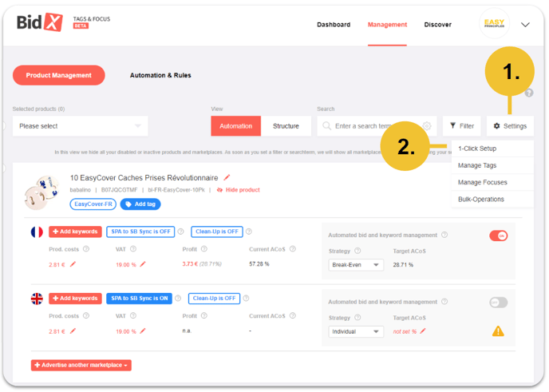Switch to Automation view

pos(235,126)
